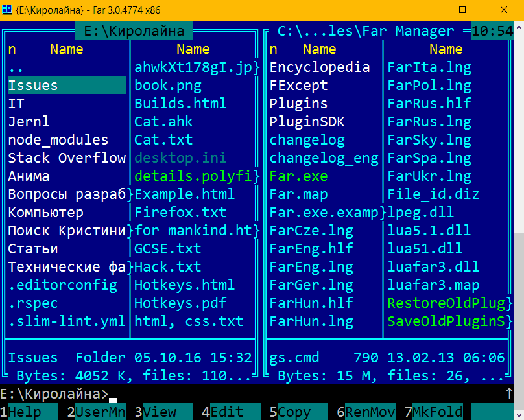Select the lpeg.dll file
Viewport: 524px width, 420px height.
click(x=421, y=213)
